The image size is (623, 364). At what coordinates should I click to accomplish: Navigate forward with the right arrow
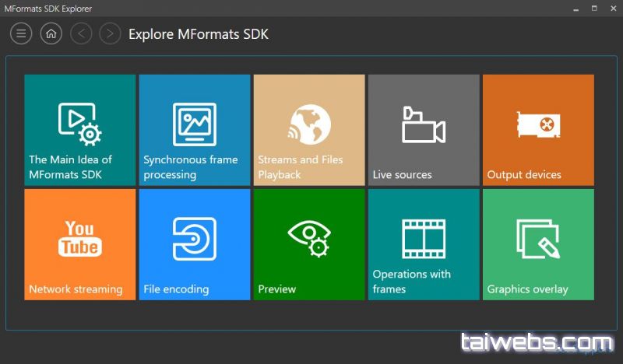point(111,33)
